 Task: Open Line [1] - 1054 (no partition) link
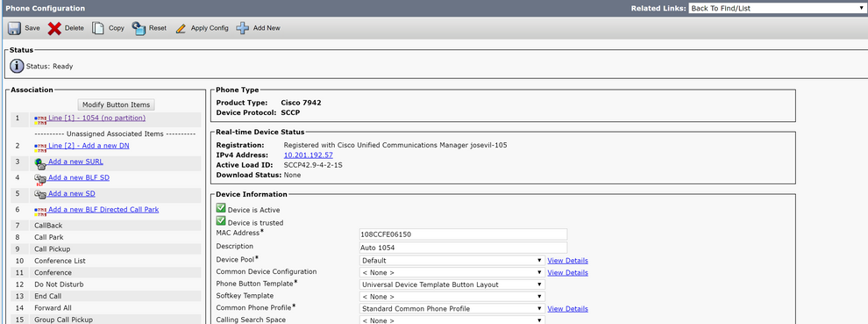(x=96, y=118)
